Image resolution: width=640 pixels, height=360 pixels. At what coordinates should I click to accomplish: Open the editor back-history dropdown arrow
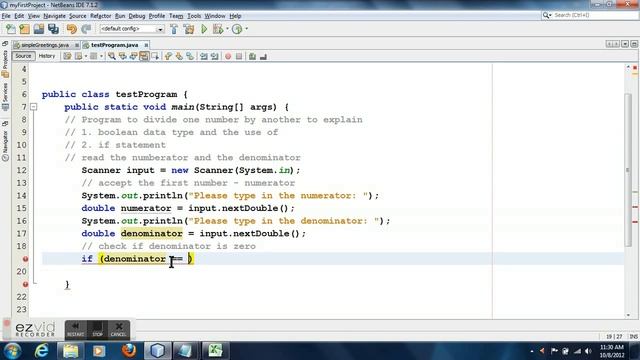tap(86, 56)
